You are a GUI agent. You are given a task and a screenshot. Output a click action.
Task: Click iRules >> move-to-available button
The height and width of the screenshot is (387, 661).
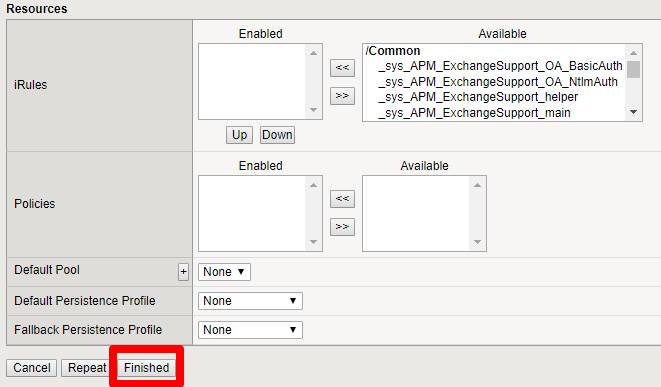[x=342, y=96]
